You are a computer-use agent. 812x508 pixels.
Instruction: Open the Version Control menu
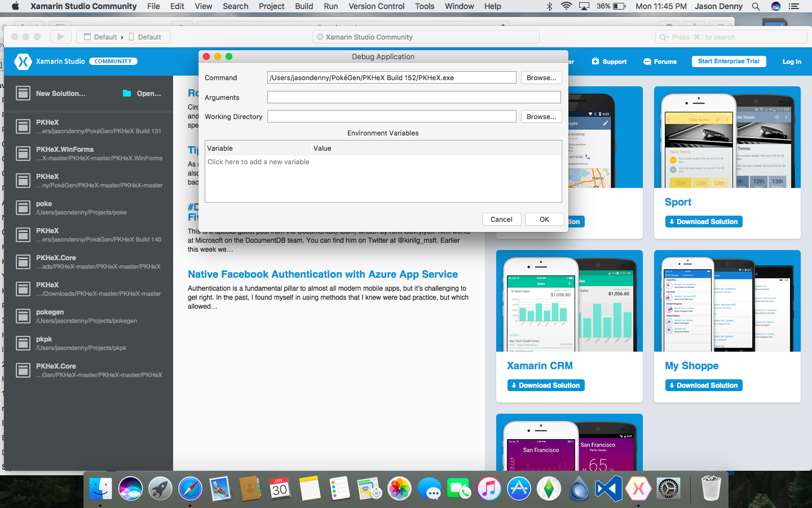click(376, 6)
